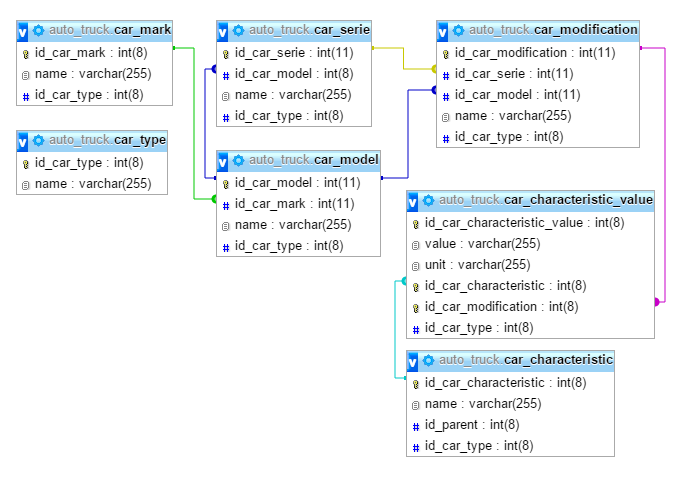This screenshot has height=479, width=685.
Task: Select the auto_truck.car_modification table title
Action: [x=553, y=30]
